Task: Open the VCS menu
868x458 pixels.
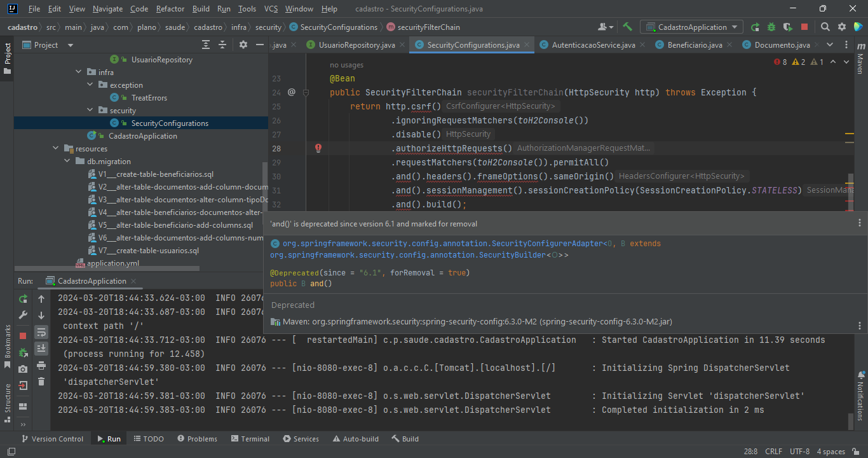Action: pyautogui.click(x=271, y=9)
